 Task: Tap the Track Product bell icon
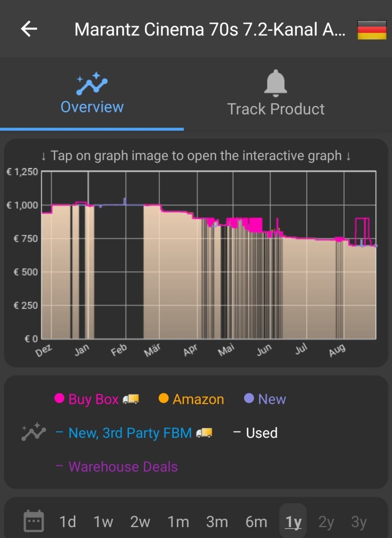tap(275, 83)
